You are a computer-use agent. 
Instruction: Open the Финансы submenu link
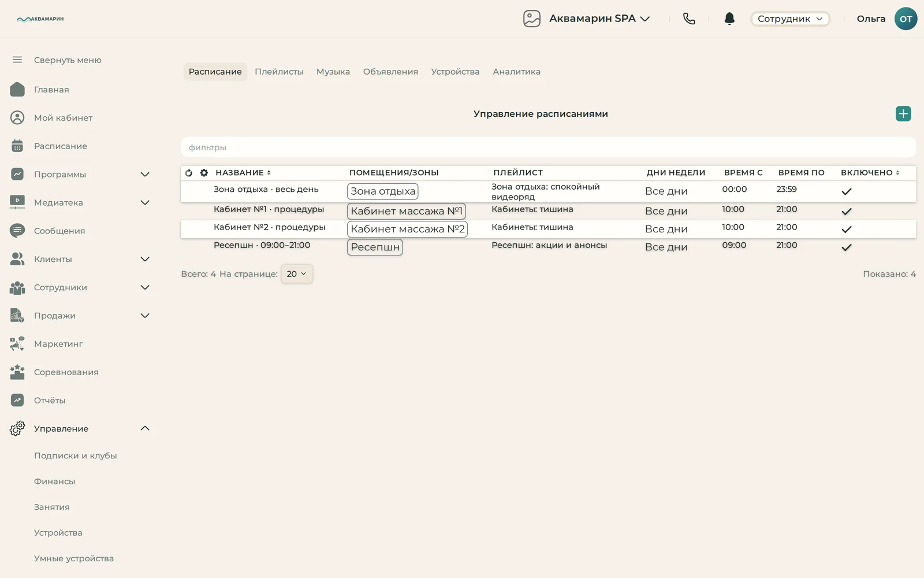click(54, 481)
